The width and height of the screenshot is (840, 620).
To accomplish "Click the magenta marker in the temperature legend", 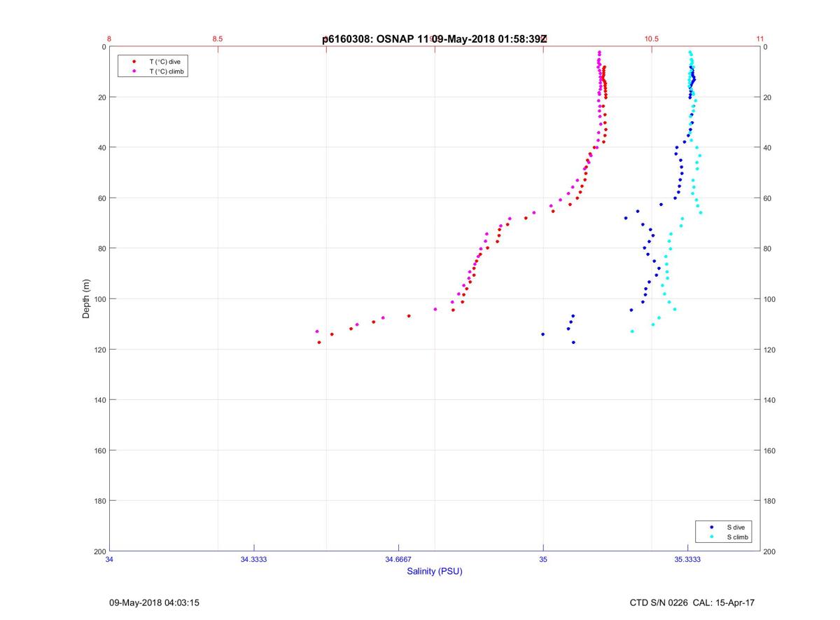I will click(134, 71).
